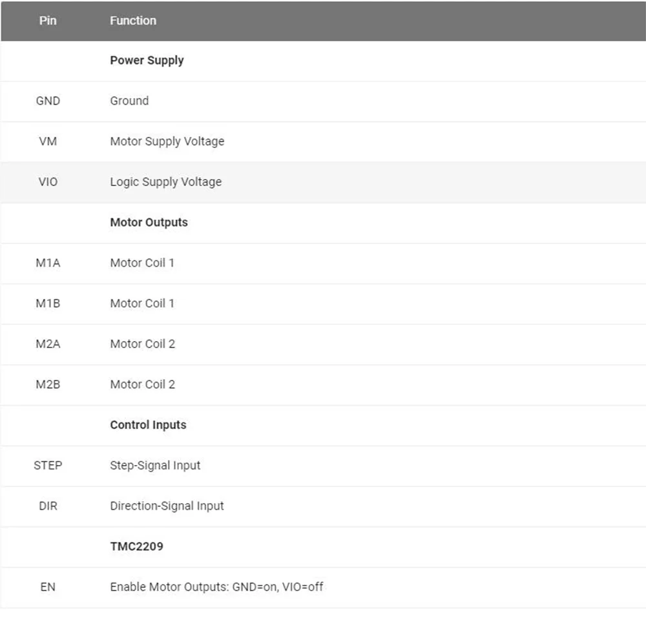Select the M1B pin cell
This screenshot has width=646, height=644.
48,304
